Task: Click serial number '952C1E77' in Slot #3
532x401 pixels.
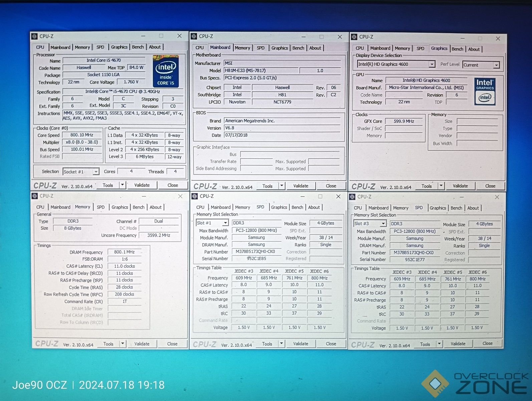Action: click(415, 260)
